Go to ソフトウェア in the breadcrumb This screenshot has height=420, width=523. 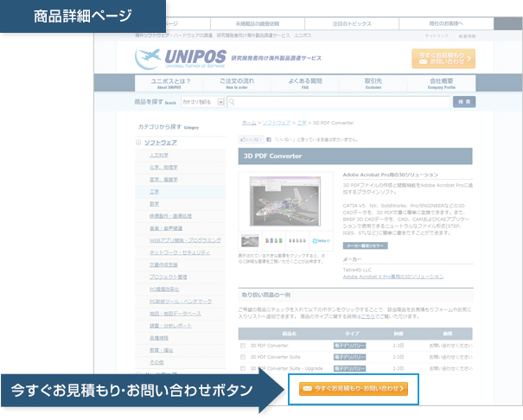(x=277, y=123)
